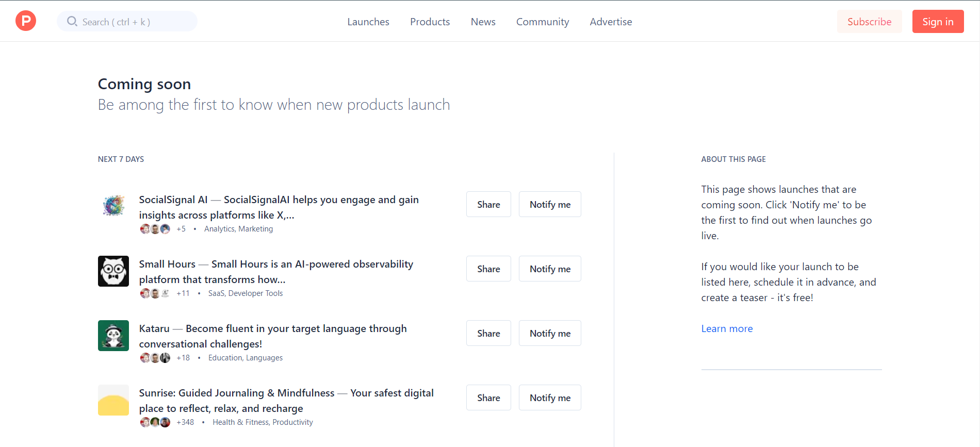Open the Developer Tools topic tag

[256, 293]
